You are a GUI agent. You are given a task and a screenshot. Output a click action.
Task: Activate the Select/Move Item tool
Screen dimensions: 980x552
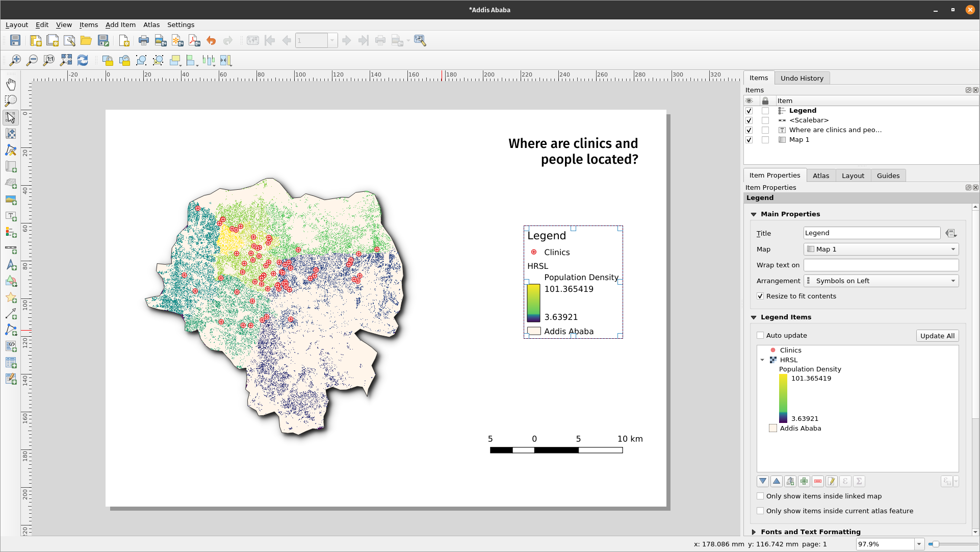tap(11, 117)
